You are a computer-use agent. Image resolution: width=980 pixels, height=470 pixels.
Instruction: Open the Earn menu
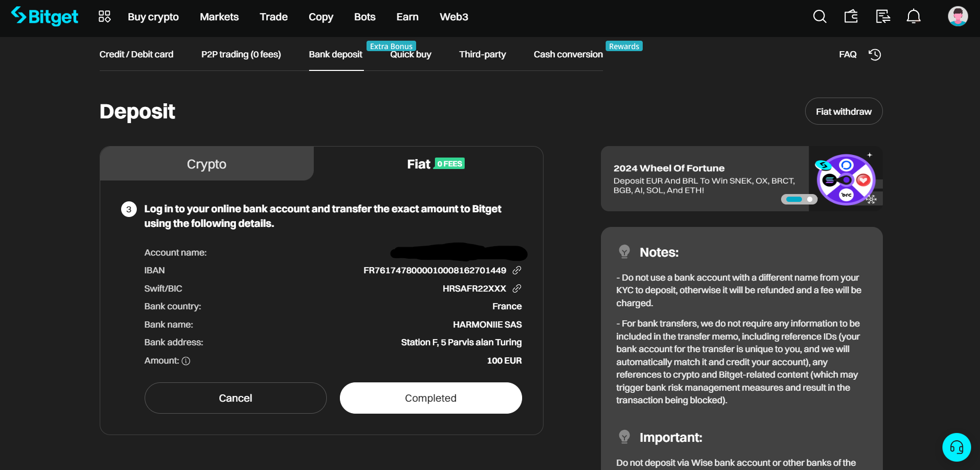pos(408,17)
